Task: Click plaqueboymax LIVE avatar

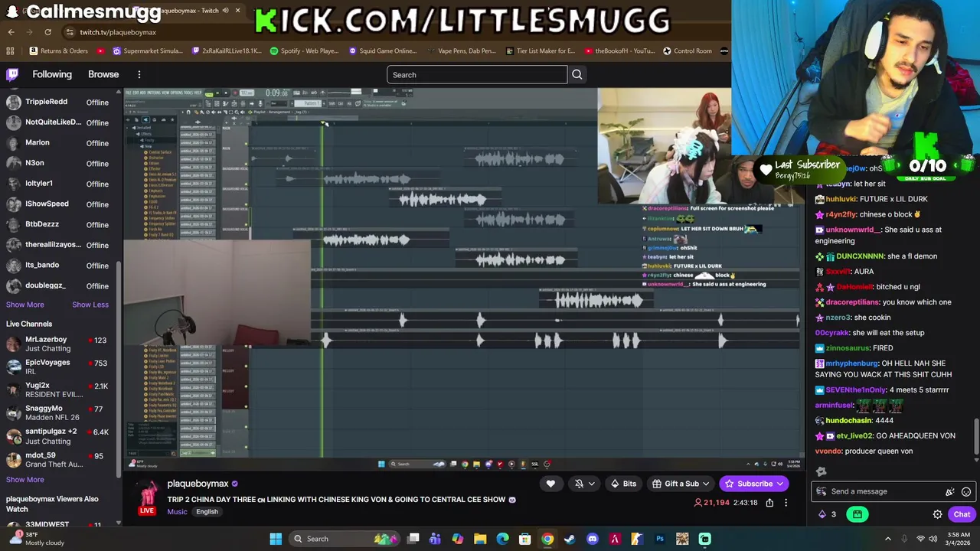Action: point(147,497)
